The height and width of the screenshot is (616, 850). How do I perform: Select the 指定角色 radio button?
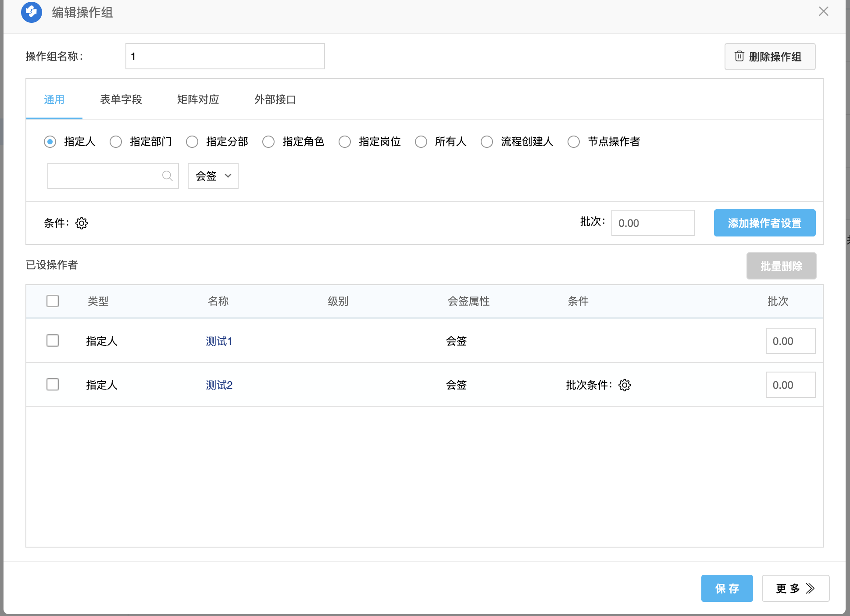pos(268,142)
